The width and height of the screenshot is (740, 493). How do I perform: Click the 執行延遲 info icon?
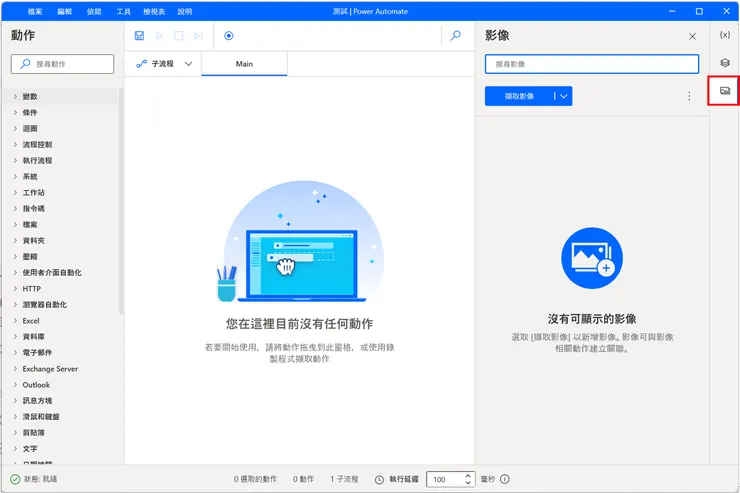pyautogui.click(x=505, y=479)
